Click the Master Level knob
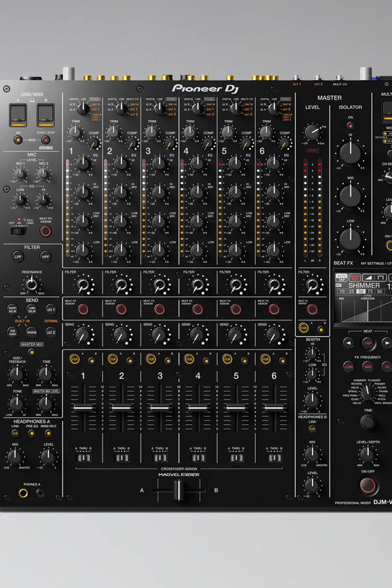The height and width of the screenshot is (588, 392). point(312,132)
